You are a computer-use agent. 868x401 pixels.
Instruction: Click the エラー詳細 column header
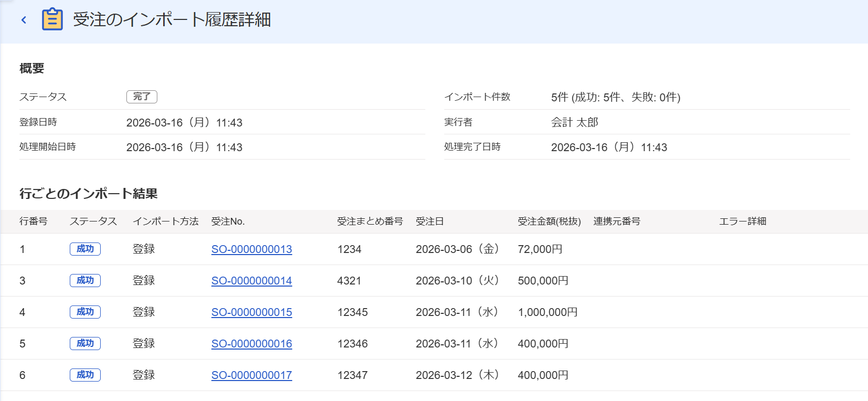[x=743, y=221]
